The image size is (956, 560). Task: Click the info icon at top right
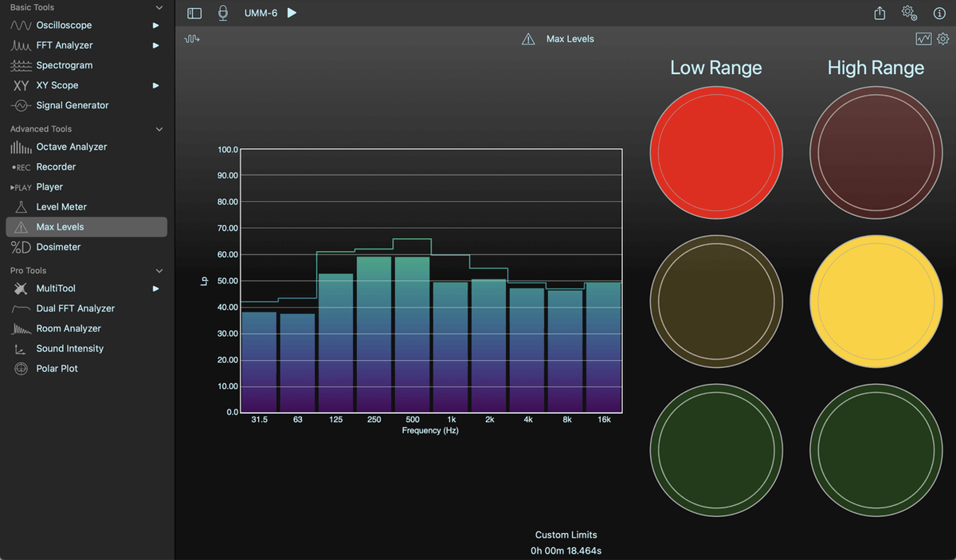click(x=939, y=14)
